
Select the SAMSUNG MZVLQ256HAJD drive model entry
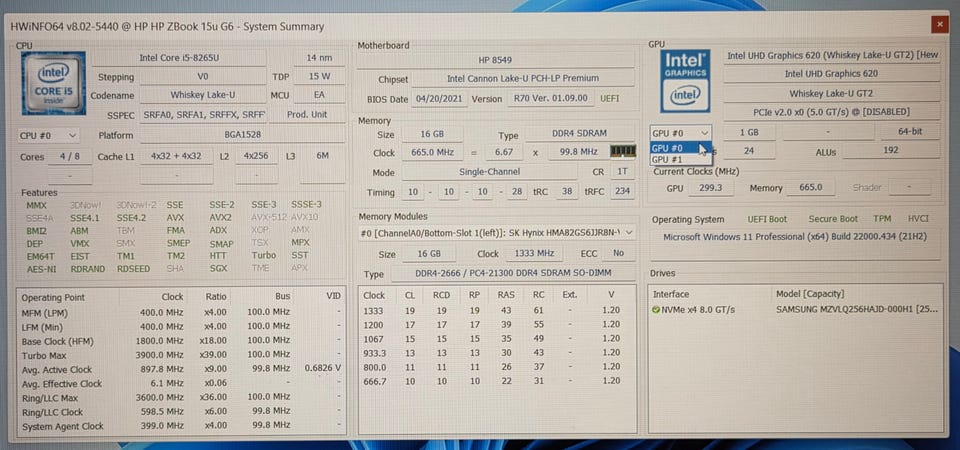click(857, 310)
